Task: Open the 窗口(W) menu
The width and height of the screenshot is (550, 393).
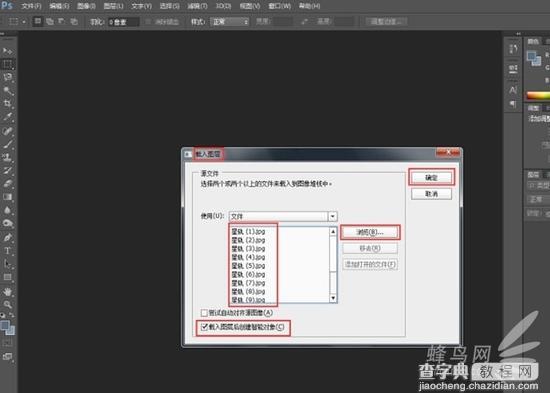Action: [280, 6]
